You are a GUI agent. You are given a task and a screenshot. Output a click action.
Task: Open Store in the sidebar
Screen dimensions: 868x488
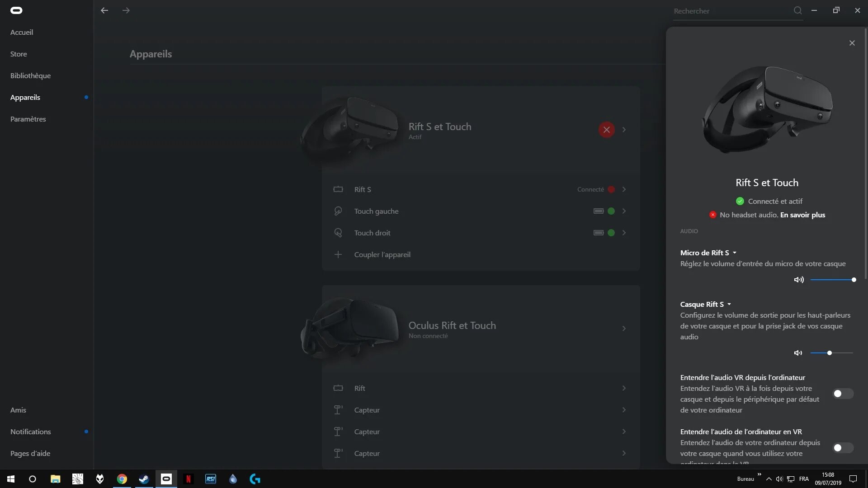[19, 54]
